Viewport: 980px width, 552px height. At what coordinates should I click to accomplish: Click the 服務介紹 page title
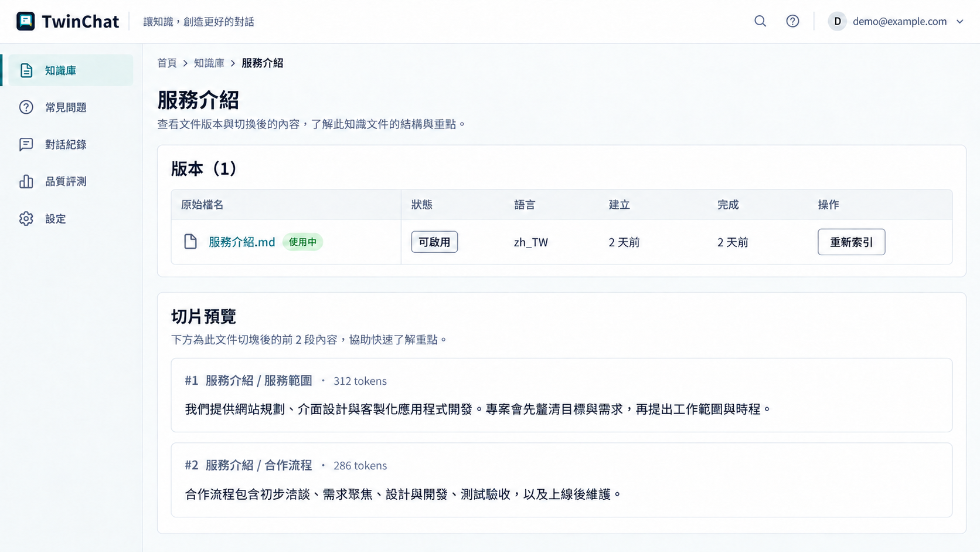point(198,100)
